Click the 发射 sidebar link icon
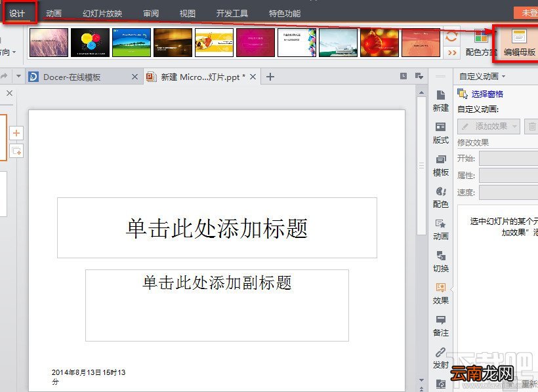The height and width of the screenshot is (392, 538). pos(441,358)
